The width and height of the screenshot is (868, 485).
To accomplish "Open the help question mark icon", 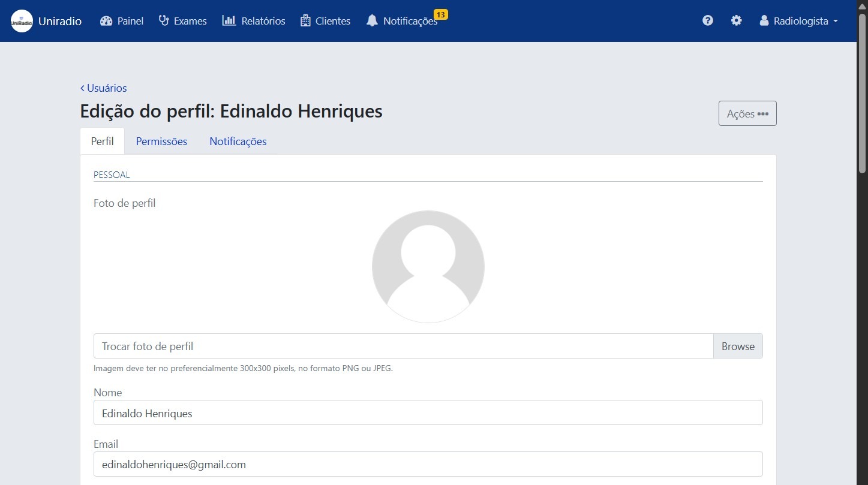I will click(708, 20).
